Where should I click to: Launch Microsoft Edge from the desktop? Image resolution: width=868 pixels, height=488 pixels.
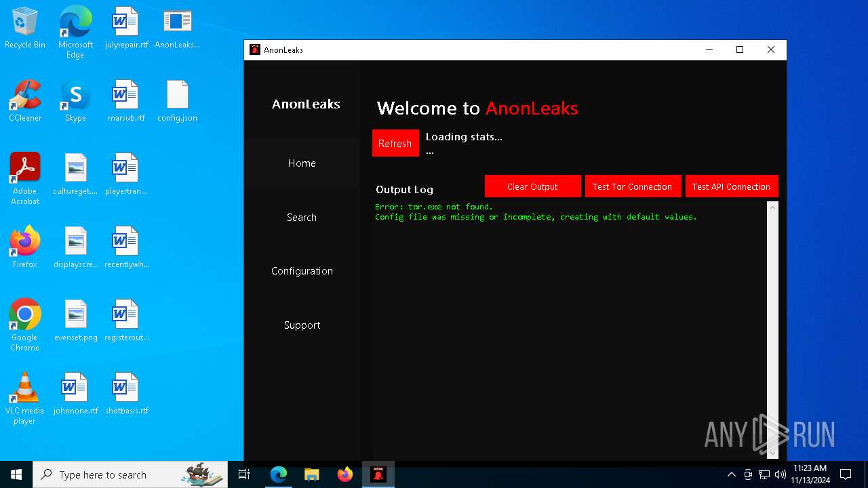pos(75,32)
